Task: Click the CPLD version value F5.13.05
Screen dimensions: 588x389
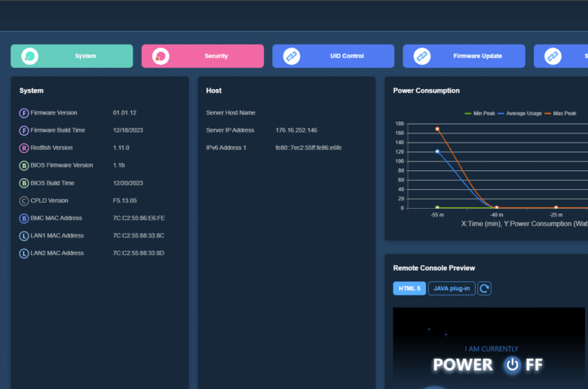Action: 124,201
